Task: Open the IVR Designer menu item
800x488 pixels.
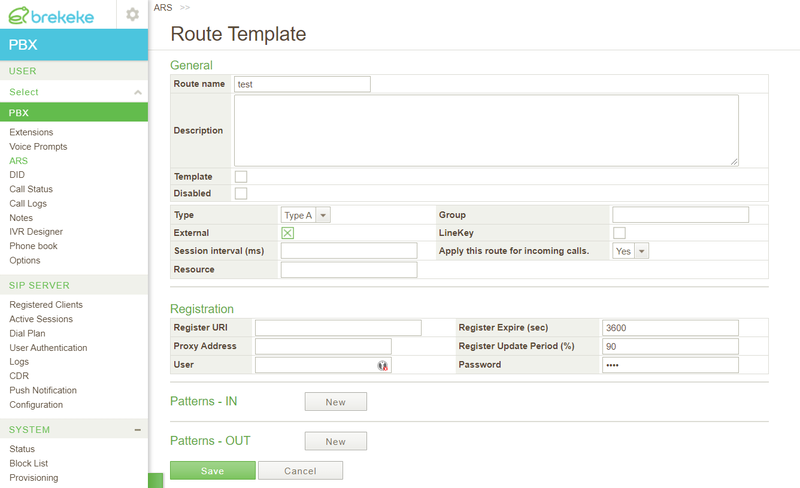Action: pyautogui.click(x=36, y=232)
